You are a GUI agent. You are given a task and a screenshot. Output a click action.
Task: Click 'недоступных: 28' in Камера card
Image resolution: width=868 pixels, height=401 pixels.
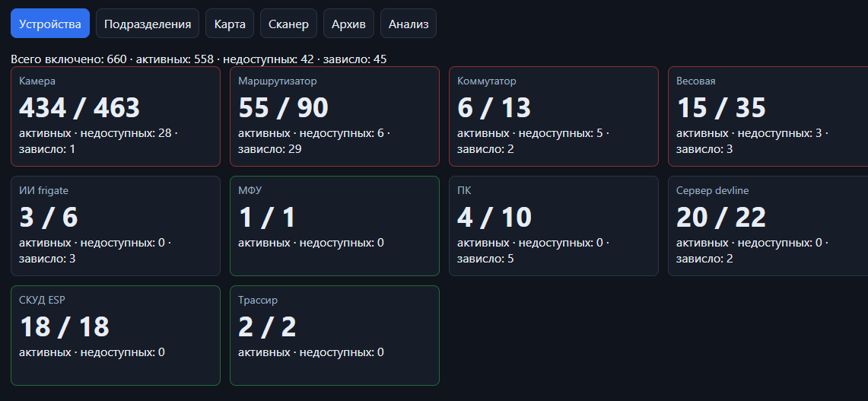coord(127,133)
